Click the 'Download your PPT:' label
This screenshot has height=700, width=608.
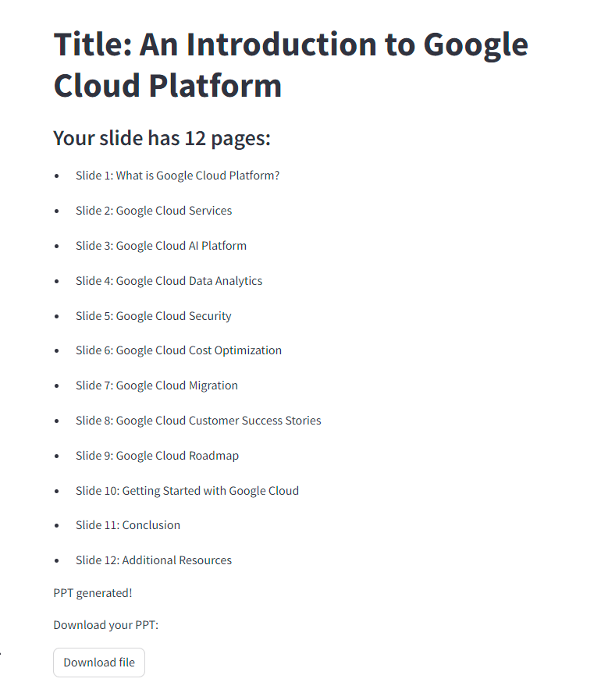(x=106, y=625)
